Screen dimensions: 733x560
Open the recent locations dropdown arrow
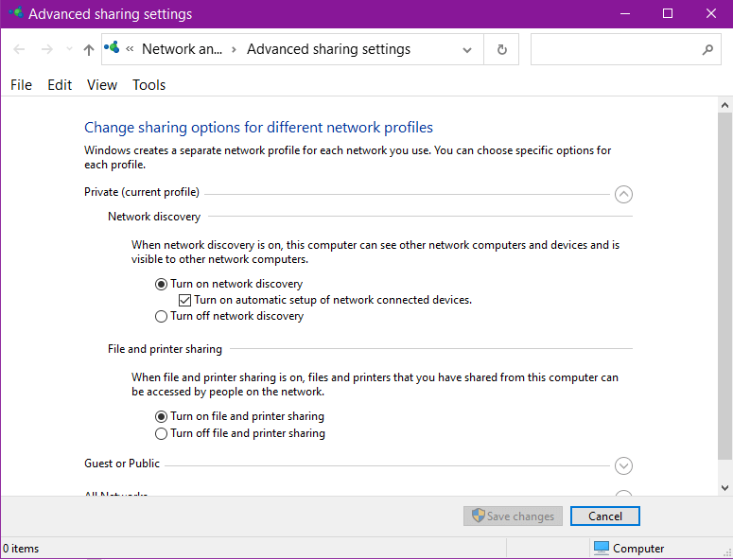click(x=69, y=49)
